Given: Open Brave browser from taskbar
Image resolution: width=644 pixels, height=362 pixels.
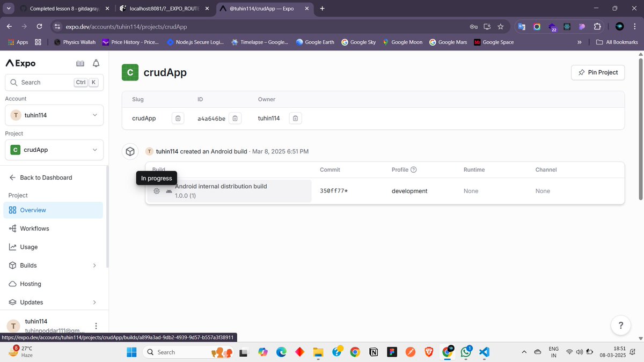Looking at the screenshot, I should 428,352.
